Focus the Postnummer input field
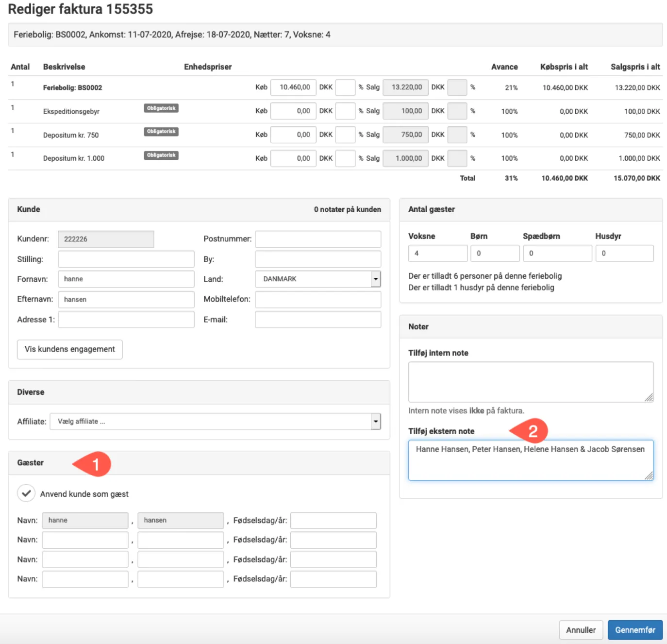Viewport: 667px width, 644px height. pos(317,239)
